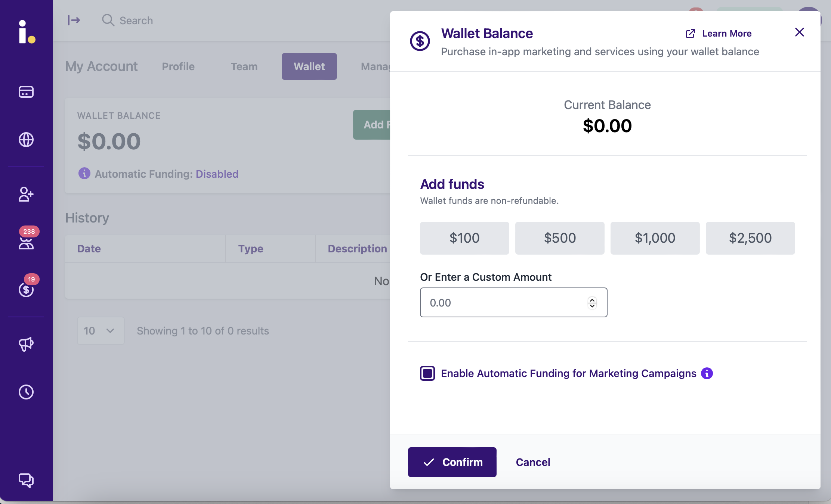Toggle the custom amount stepper up

(x=592, y=299)
